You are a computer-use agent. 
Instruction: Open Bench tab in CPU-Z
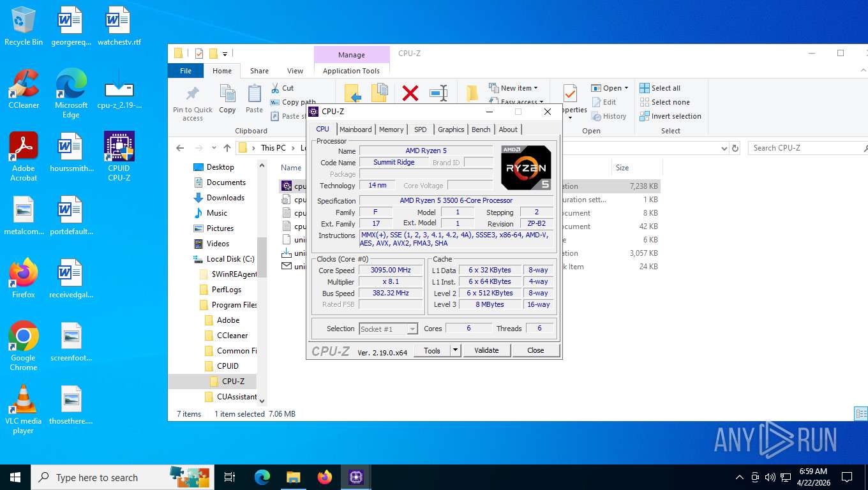pyautogui.click(x=481, y=130)
